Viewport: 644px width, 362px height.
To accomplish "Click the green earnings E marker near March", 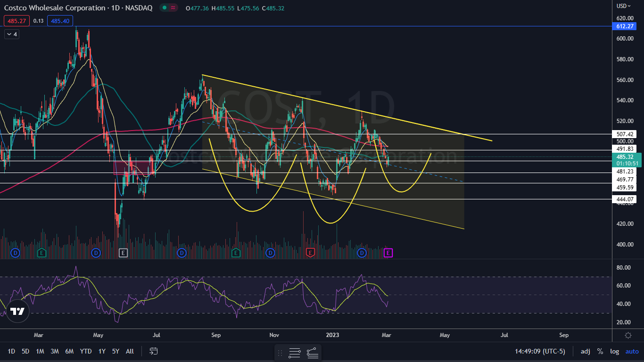I will pos(41,253).
